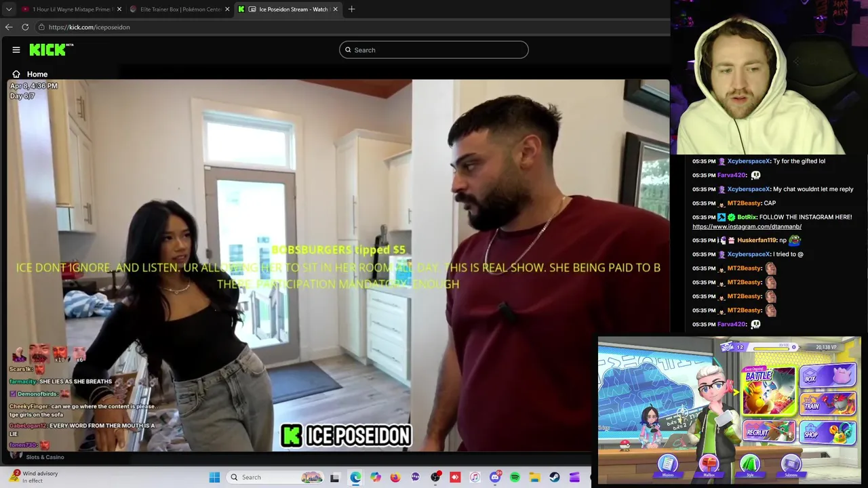Reload the browser page
868x488 pixels.
click(x=25, y=27)
